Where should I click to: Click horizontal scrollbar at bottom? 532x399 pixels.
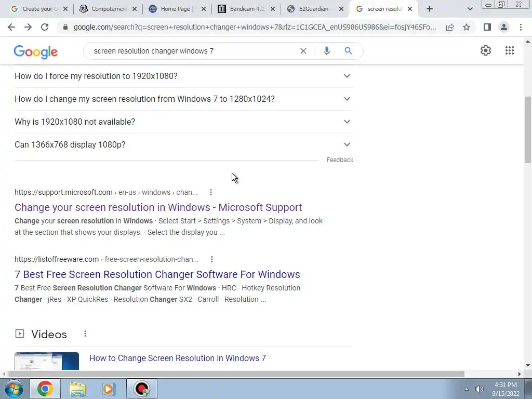point(236,374)
